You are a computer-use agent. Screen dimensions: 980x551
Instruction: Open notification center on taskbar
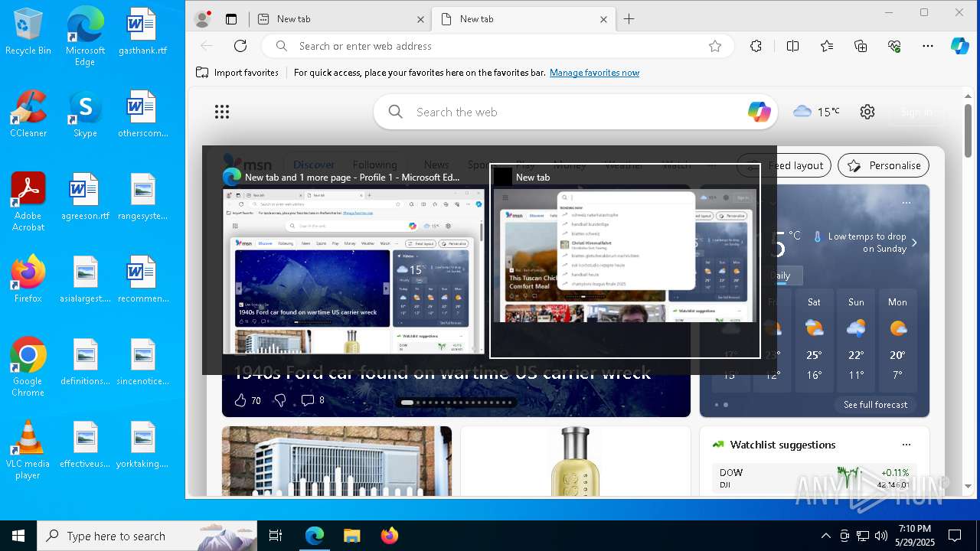pos(955,536)
